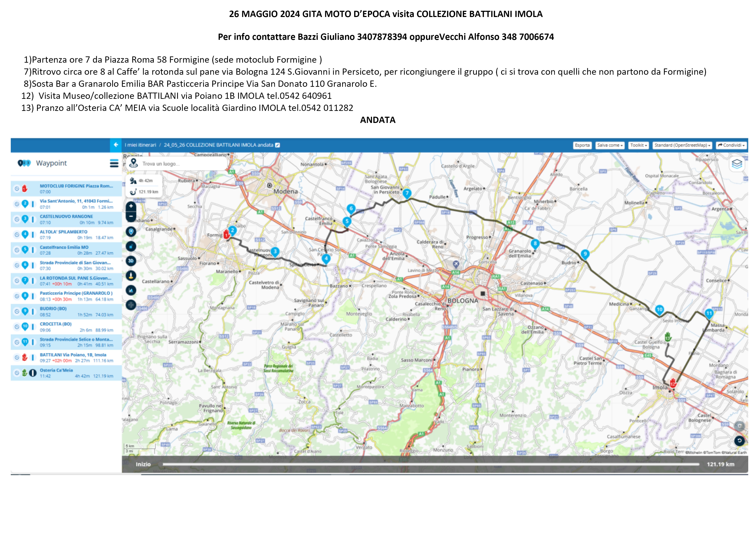Screen dimensions: 756x534
Task: Click the map pin icon in the search box
Action: point(133,163)
